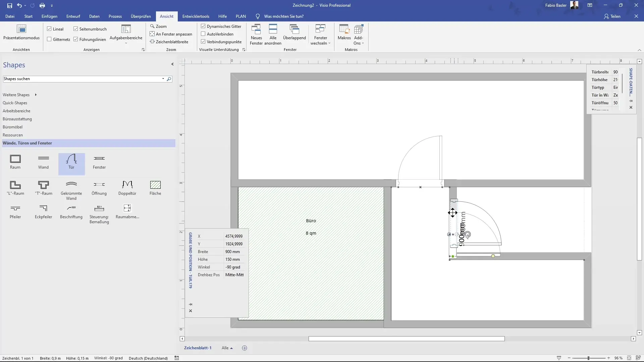Toggle the Lineal checkbox
This screenshot has height=362, width=644.
[49, 29]
